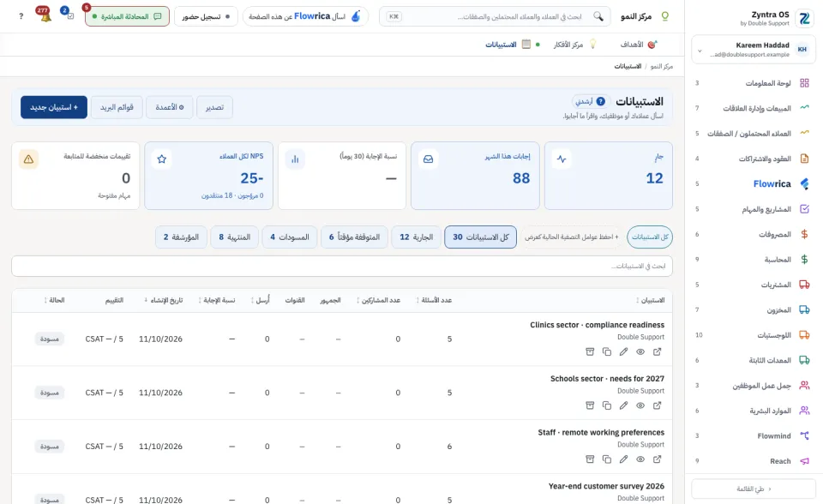This screenshot has height=504, width=823.
Task: Sort by تاريخ الإنشاء column
Action: tap(163, 300)
